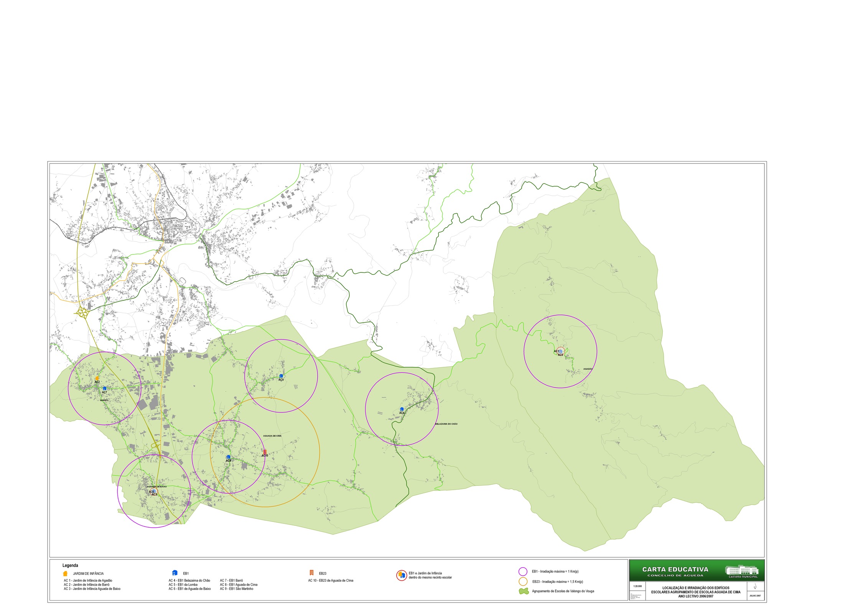
Task: Click the AC1 marker in Agadão area
Action: tap(560, 351)
